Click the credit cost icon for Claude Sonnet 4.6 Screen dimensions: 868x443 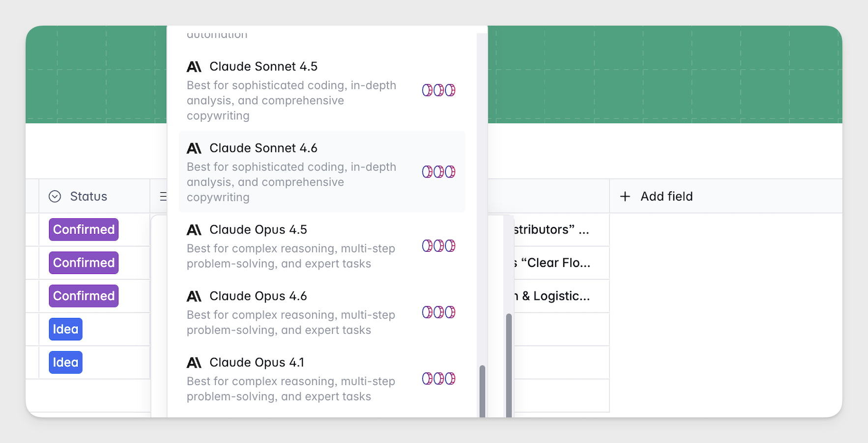[438, 172]
